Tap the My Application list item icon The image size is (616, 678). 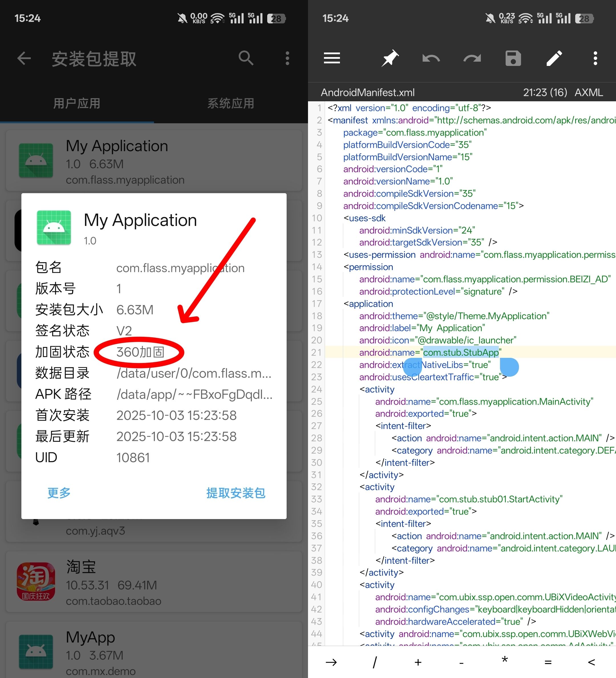[x=36, y=160]
